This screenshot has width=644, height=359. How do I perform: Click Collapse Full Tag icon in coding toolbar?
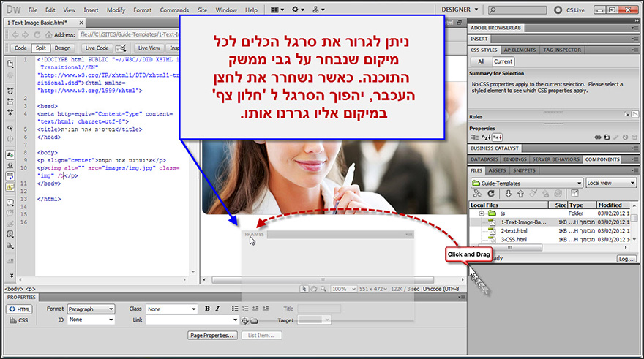coord(10,91)
